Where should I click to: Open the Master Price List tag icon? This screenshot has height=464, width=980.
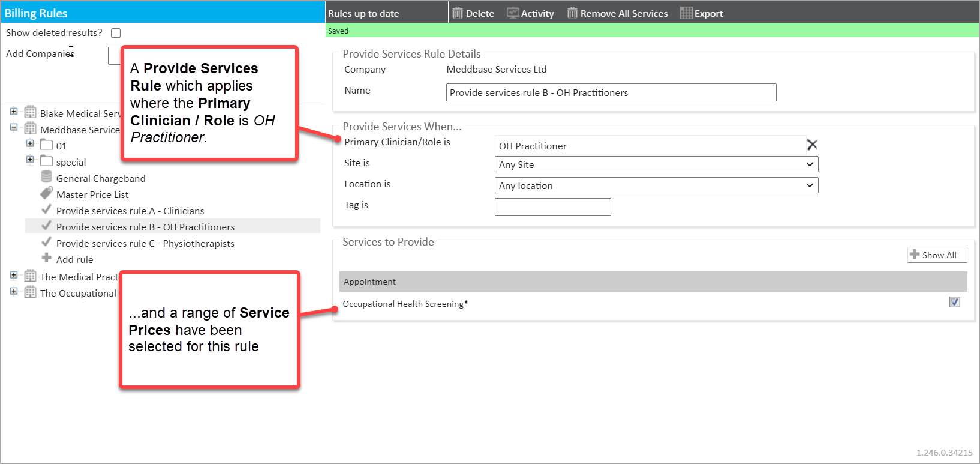pyautogui.click(x=46, y=193)
